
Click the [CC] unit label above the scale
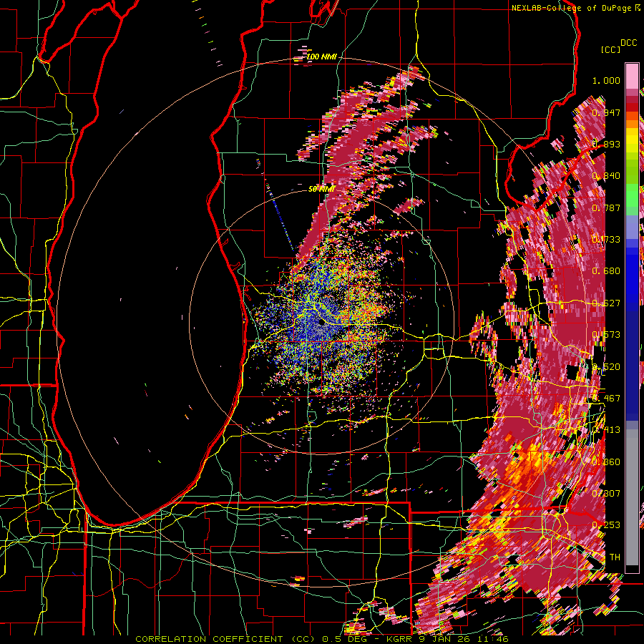tap(610, 49)
